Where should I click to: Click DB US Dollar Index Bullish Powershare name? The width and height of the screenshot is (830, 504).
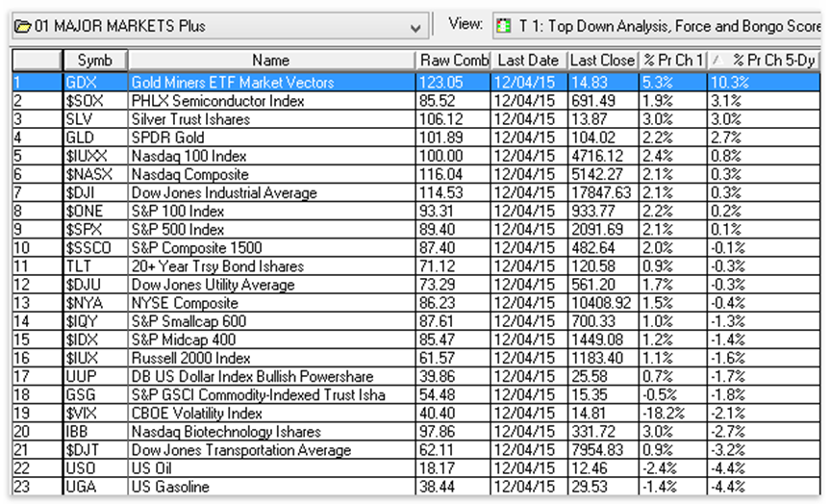(x=253, y=376)
